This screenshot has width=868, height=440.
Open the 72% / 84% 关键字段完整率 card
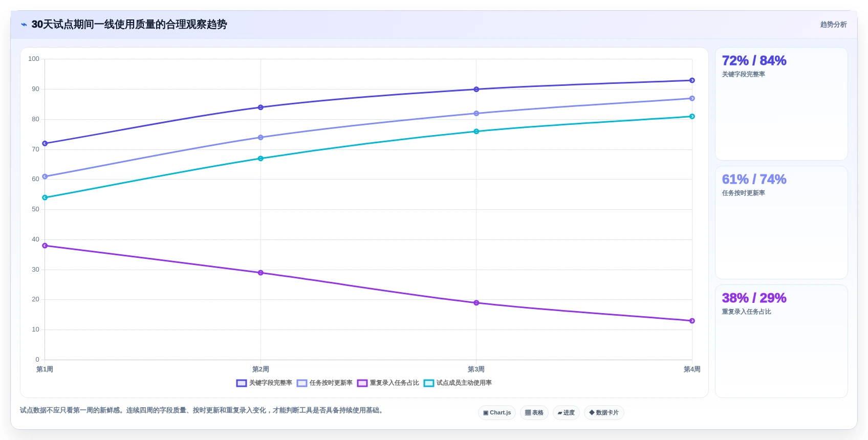coord(781,104)
